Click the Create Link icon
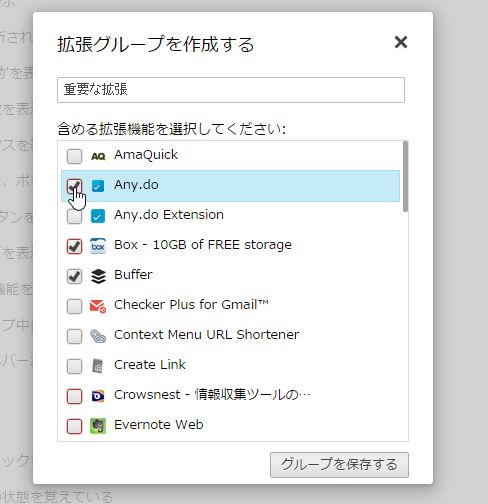 click(98, 366)
